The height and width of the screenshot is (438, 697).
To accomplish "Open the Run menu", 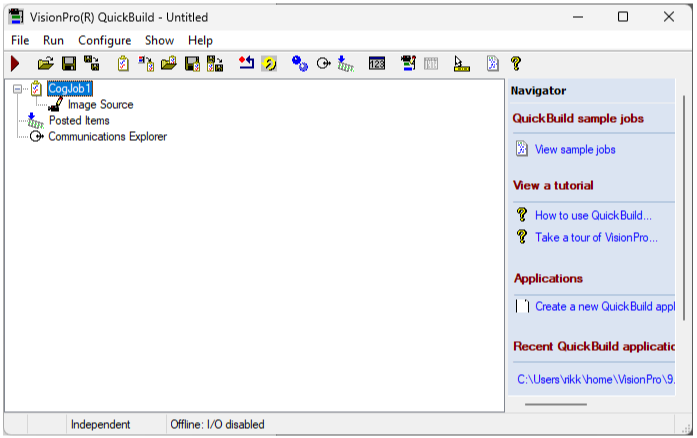I will (53, 40).
